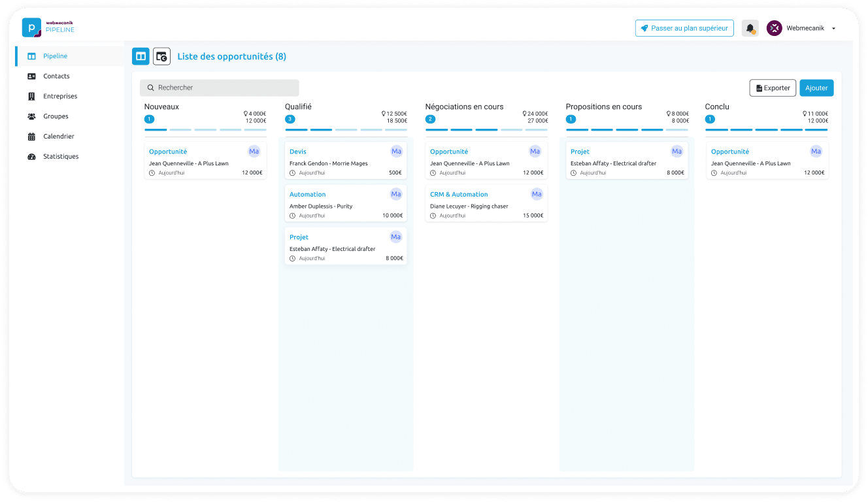Open the Statistiques menu item
The image size is (868, 502).
(x=61, y=157)
